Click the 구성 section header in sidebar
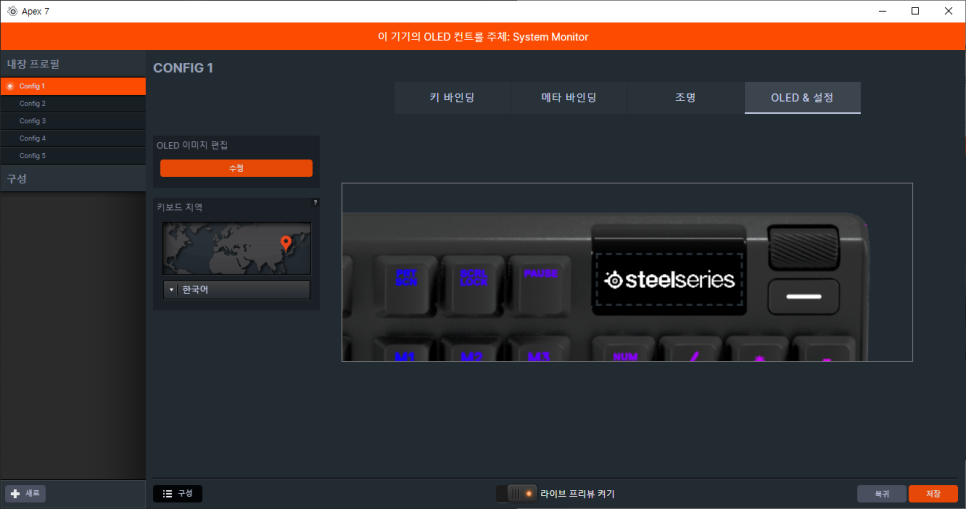 click(73, 179)
